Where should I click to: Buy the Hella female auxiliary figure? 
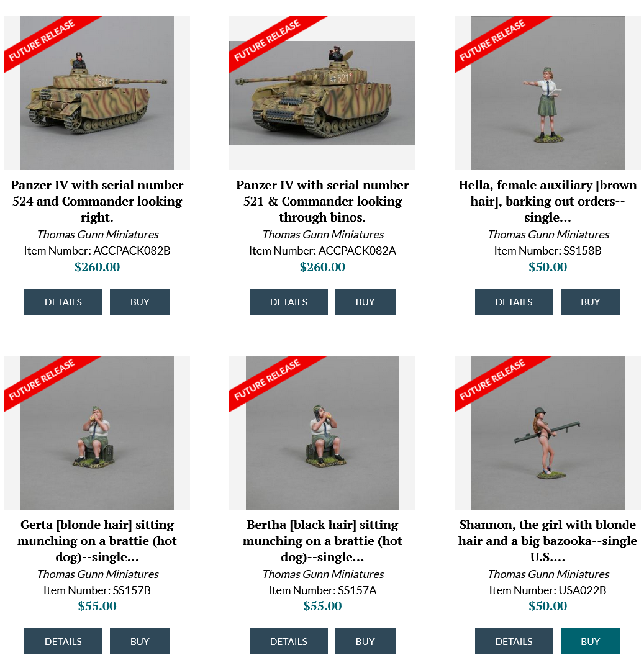point(591,302)
